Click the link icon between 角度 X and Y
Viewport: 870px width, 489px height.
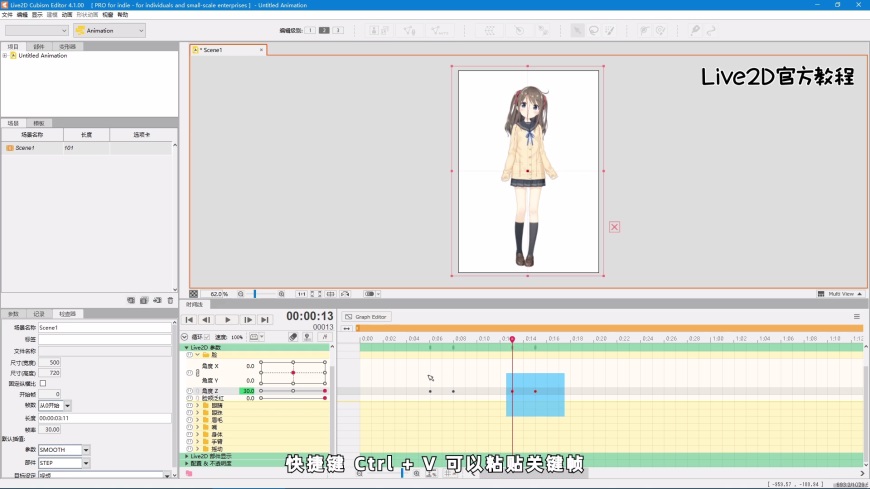(x=198, y=373)
